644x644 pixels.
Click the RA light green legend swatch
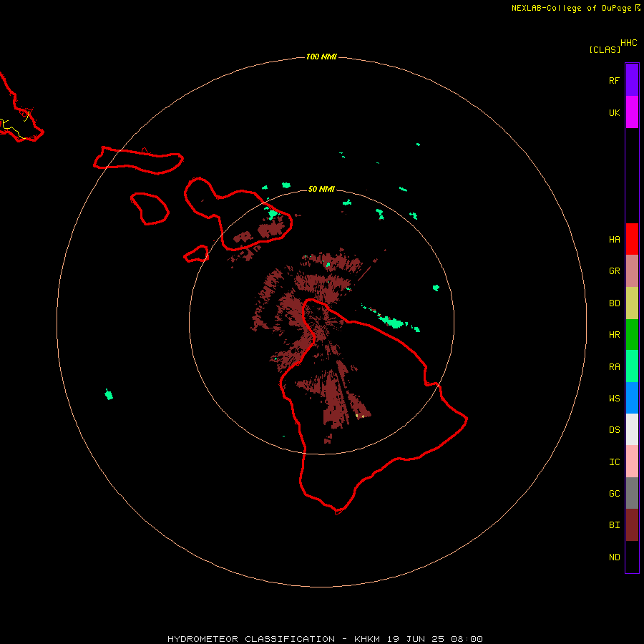(x=632, y=366)
